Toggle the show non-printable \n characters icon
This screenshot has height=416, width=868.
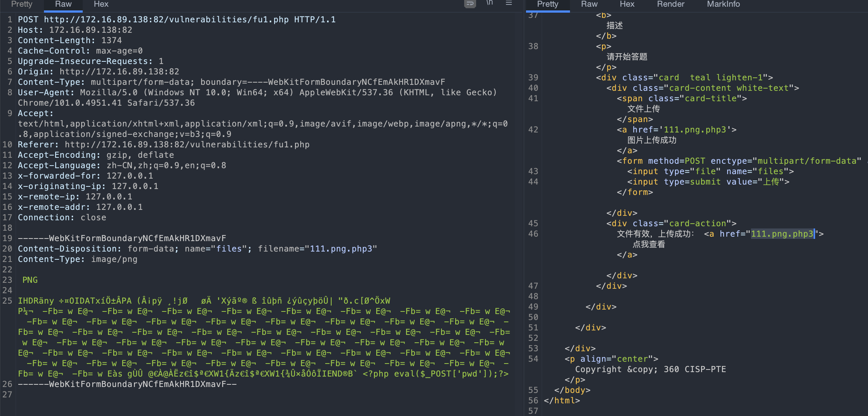(490, 3)
